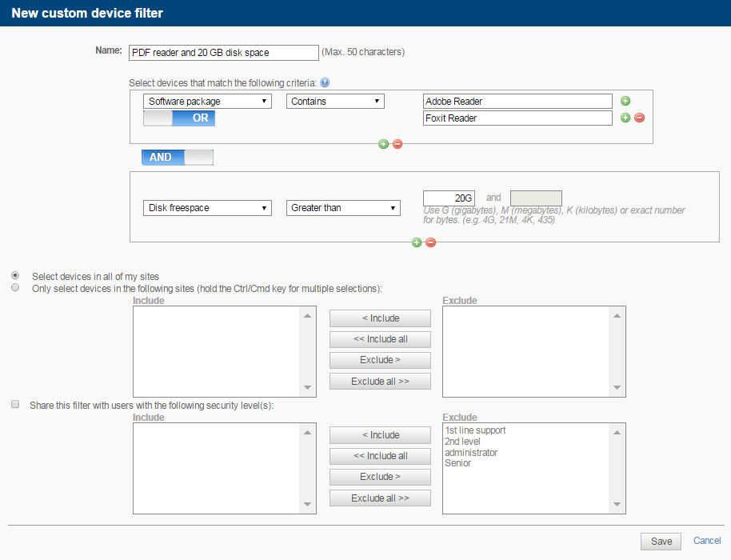
Task: Select '2nd level' security level
Action: coord(462,442)
